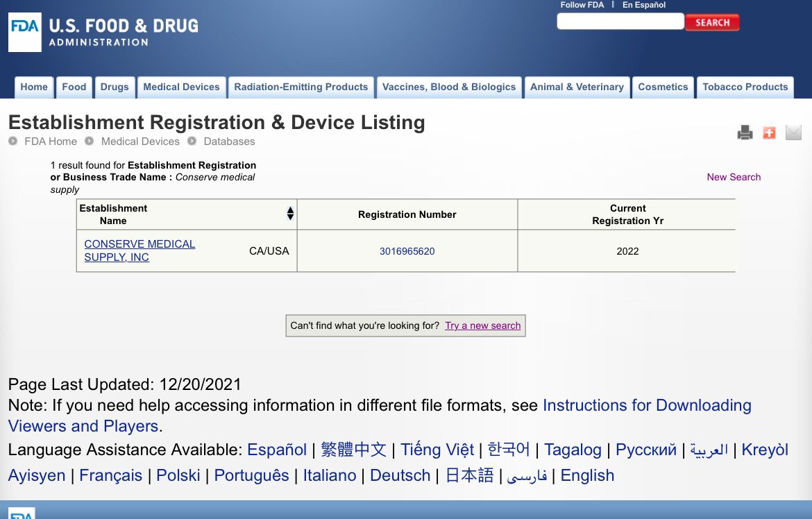
Task: Switch to En Español
Action: coord(643,5)
